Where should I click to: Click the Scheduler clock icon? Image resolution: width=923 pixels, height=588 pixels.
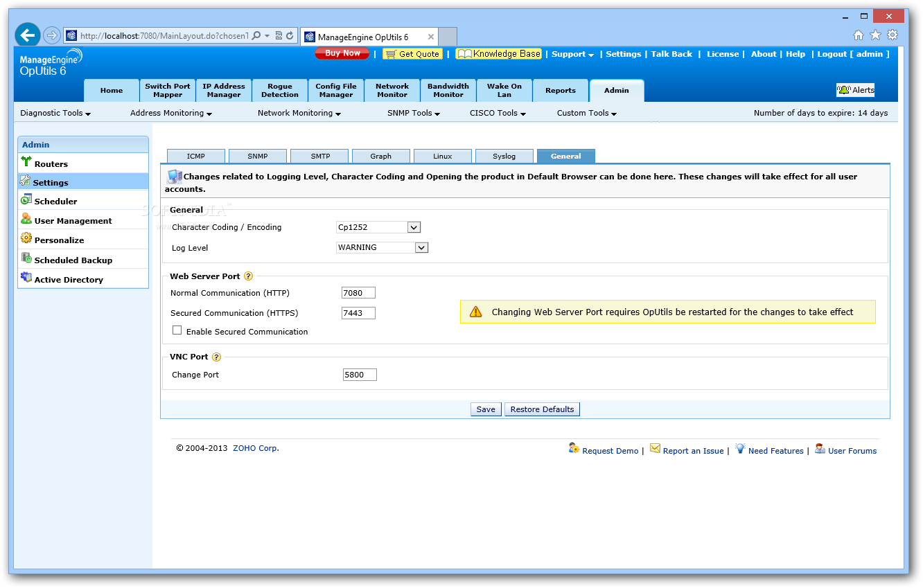pyautogui.click(x=26, y=200)
